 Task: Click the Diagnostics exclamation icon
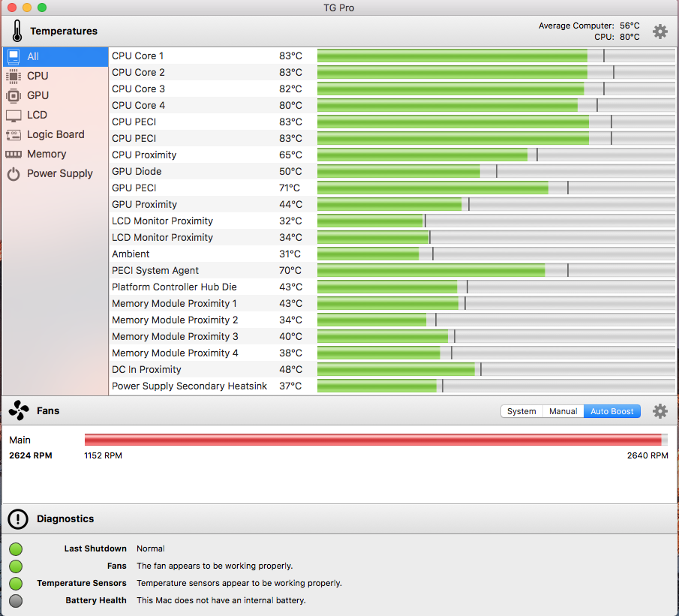18,519
